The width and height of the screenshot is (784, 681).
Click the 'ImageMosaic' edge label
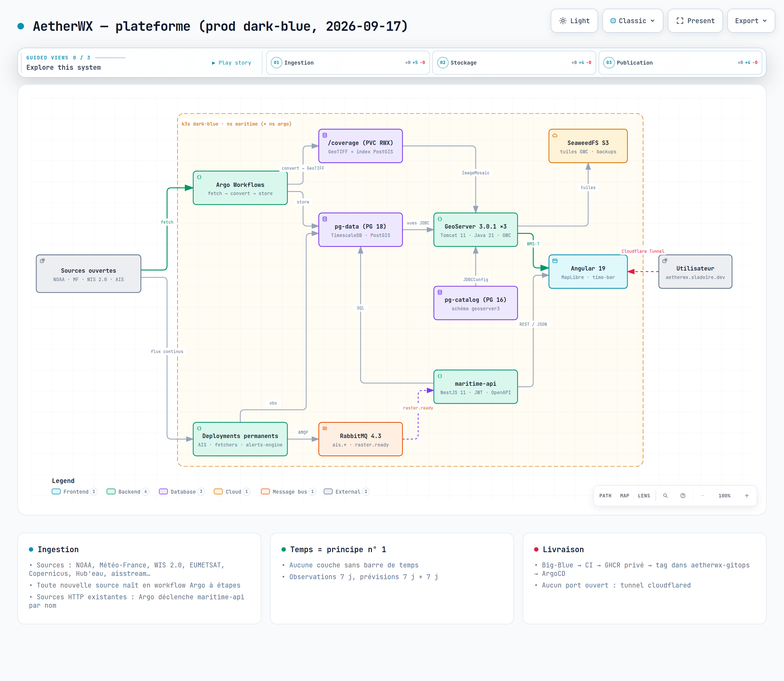point(476,173)
